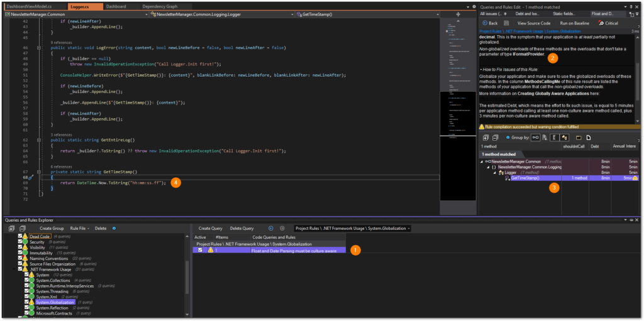
Task: Click the Back arrow icon in Queries and Rules Edit
Action: pyautogui.click(x=485, y=23)
